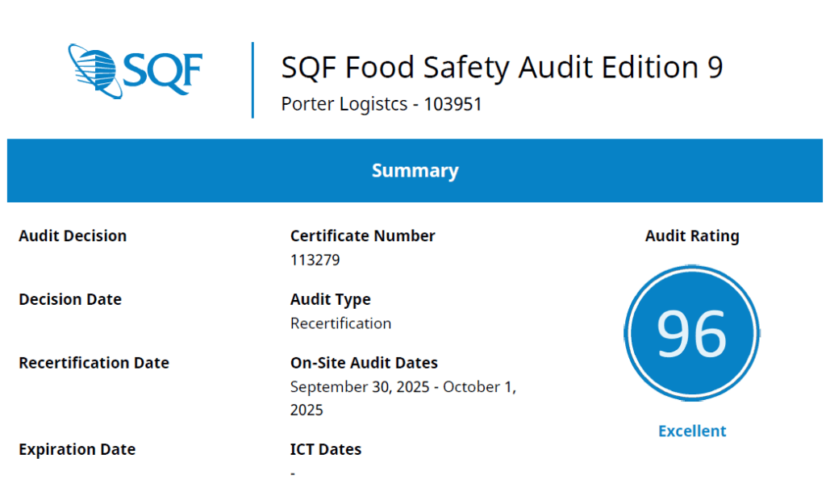Select the audit title heading text
The width and height of the screenshot is (826, 504).
click(x=502, y=68)
